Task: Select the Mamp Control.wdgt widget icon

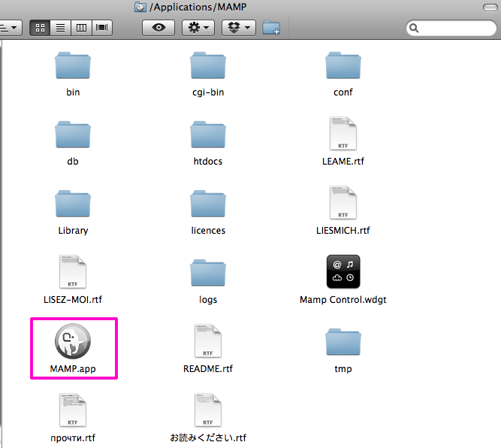Action: 343,271
